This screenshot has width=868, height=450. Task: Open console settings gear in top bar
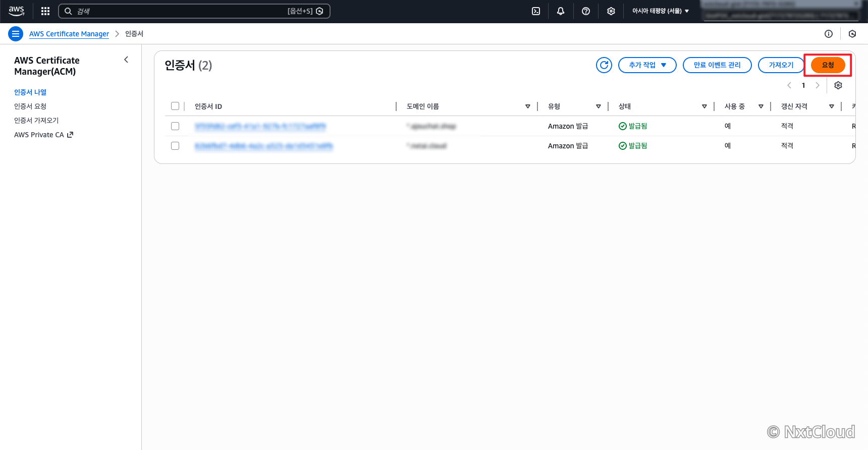coord(611,11)
